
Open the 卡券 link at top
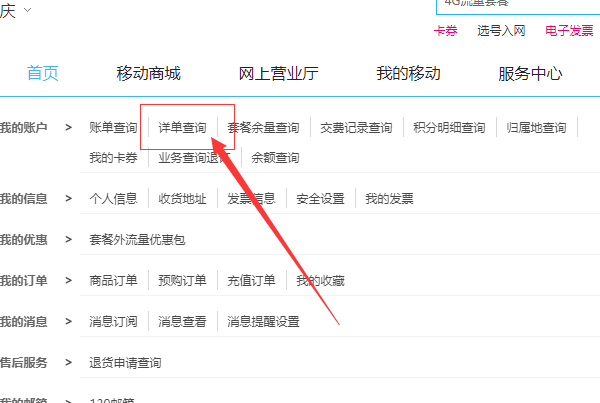pyautogui.click(x=445, y=31)
